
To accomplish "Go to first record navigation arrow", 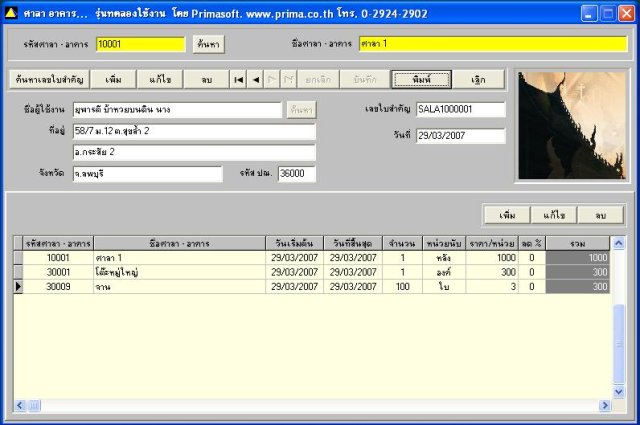I will [x=238, y=80].
